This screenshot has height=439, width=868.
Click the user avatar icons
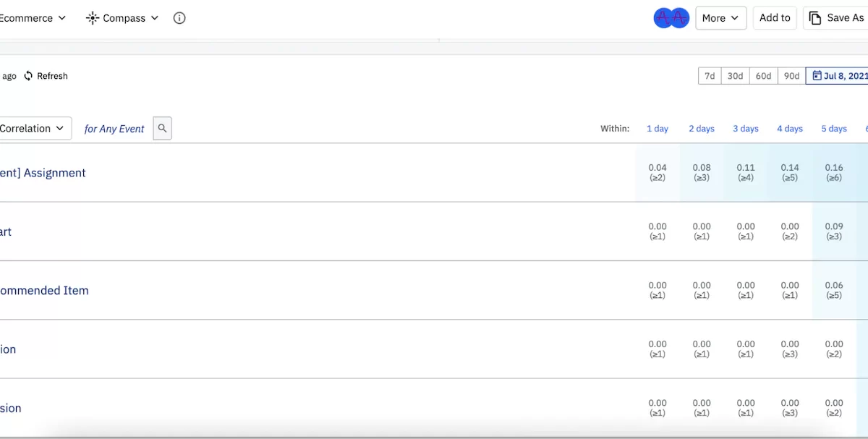pos(671,18)
